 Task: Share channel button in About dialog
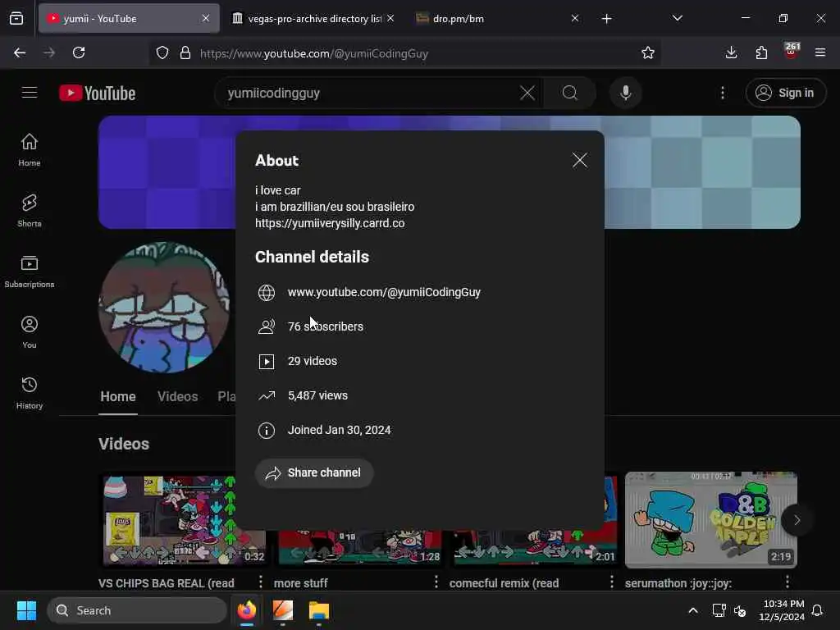pos(314,473)
